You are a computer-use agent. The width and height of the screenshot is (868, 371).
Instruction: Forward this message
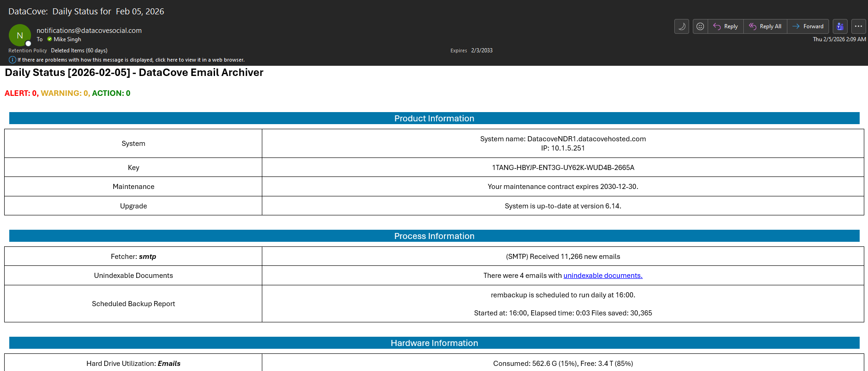[808, 26]
